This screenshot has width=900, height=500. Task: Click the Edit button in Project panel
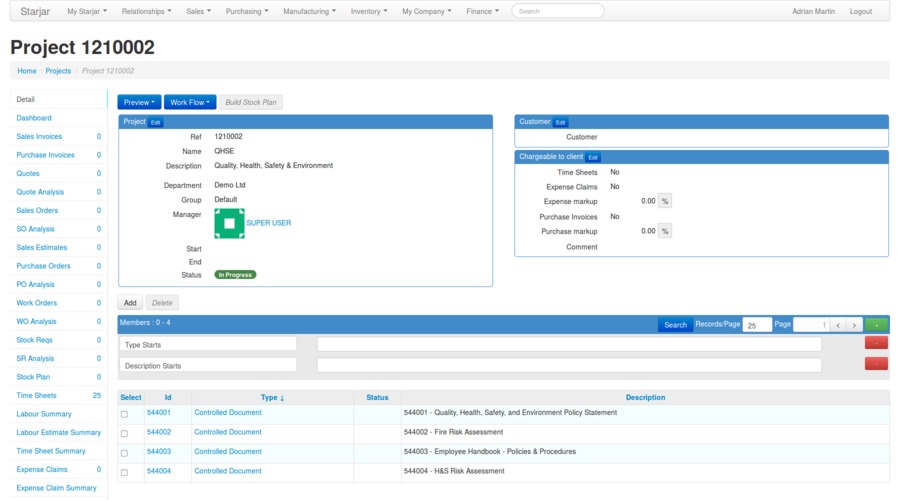click(x=156, y=122)
